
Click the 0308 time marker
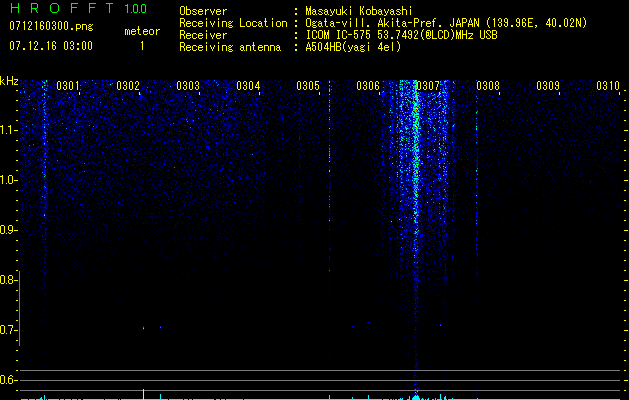click(x=488, y=86)
